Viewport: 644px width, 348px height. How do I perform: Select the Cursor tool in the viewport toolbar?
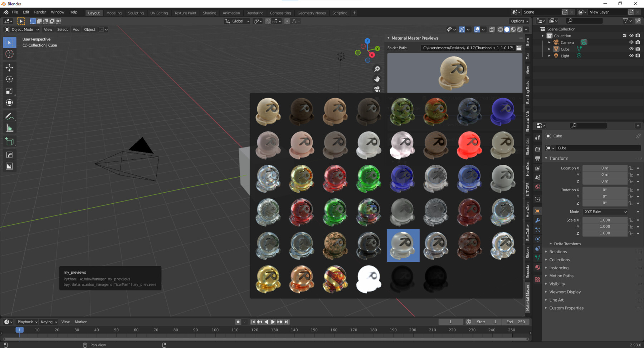click(x=9, y=54)
